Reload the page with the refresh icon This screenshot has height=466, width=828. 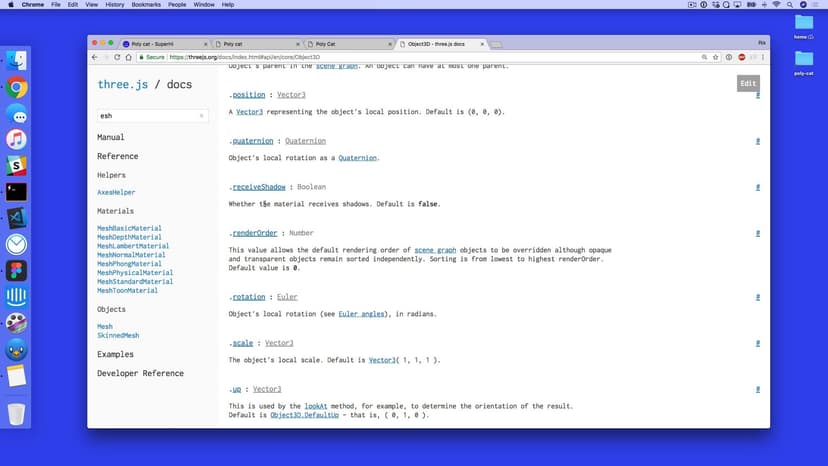pyautogui.click(x=116, y=57)
